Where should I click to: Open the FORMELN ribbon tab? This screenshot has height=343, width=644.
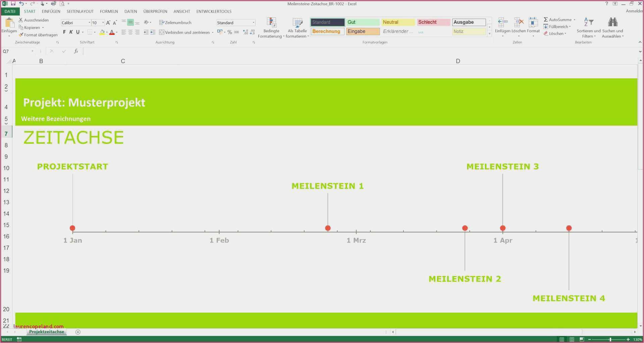pos(109,11)
